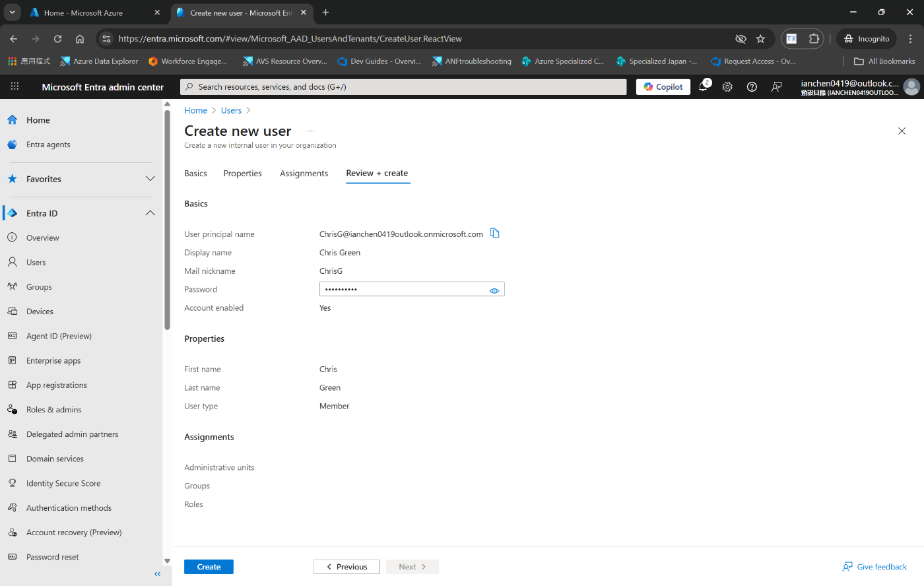Image resolution: width=924 pixels, height=586 pixels.
Task: Open the notifications bell icon
Action: click(703, 86)
